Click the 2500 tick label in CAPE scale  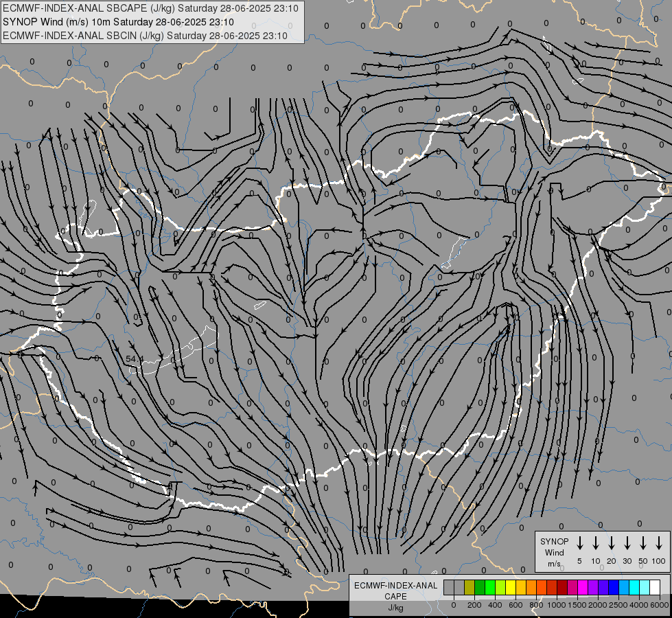tap(618, 605)
